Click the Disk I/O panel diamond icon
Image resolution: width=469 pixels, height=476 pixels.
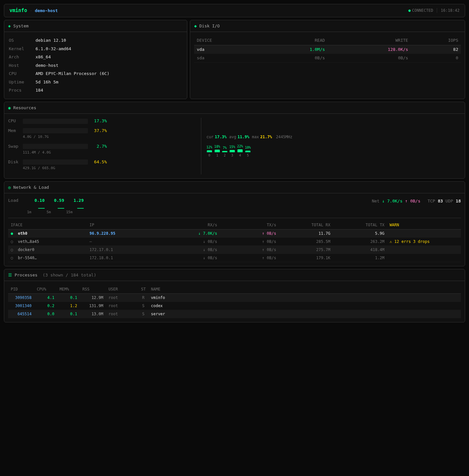coord(195,26)
